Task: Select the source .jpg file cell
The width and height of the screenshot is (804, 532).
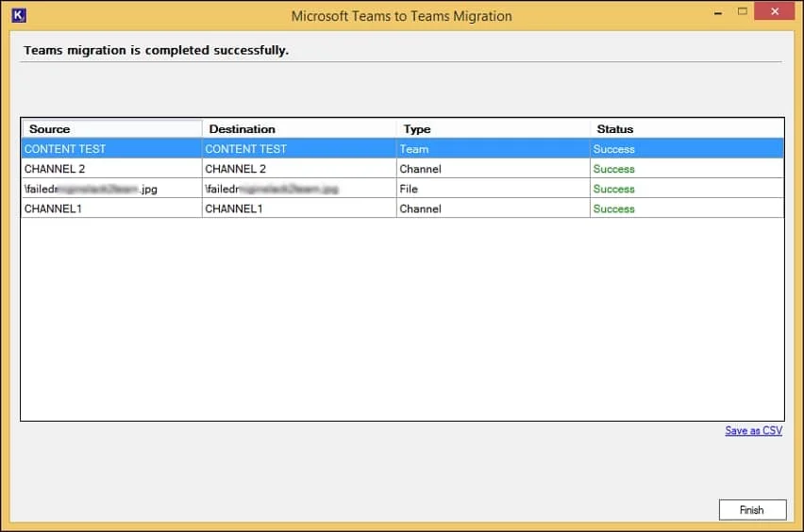Action: [x=111, y=189]
